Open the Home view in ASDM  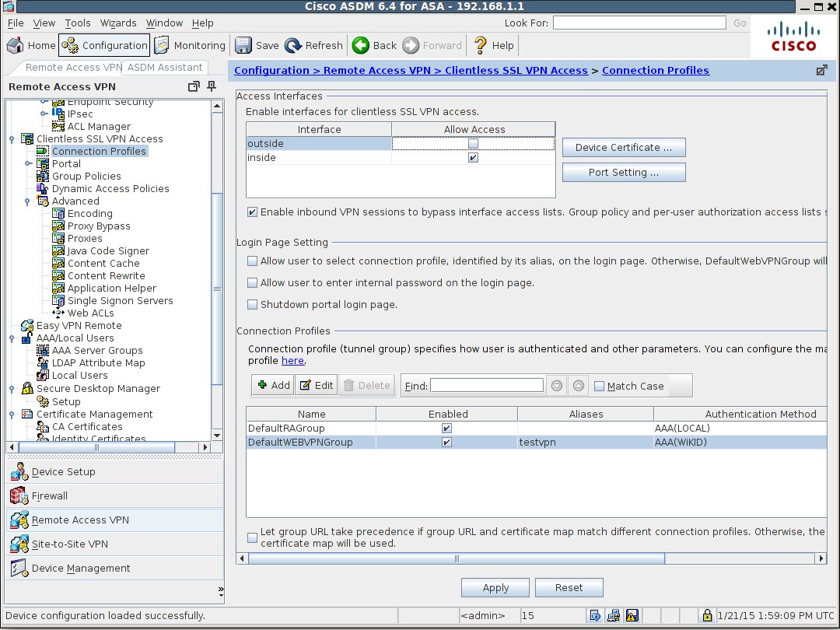click(x=31, y=45)
